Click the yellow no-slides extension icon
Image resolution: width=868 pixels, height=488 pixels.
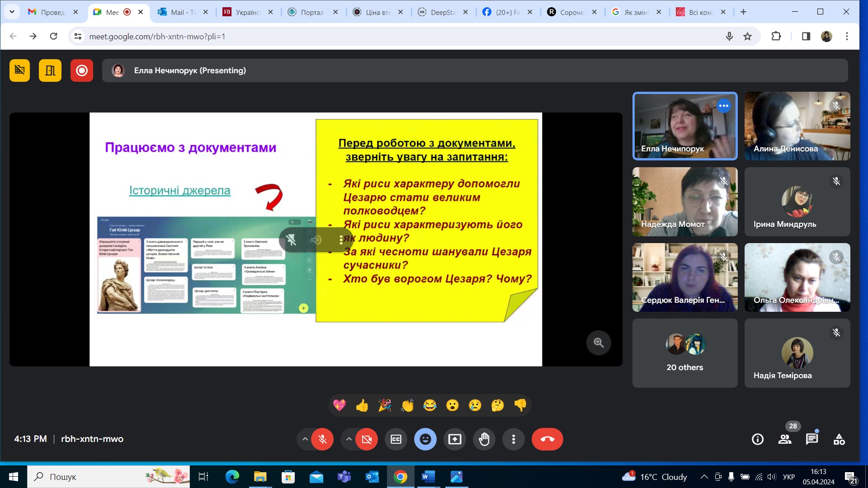19,70
